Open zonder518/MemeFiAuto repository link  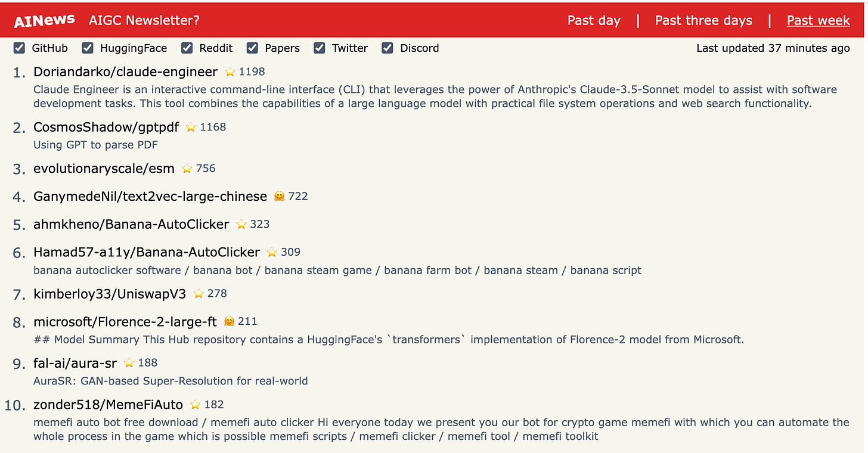coord(108,405)
